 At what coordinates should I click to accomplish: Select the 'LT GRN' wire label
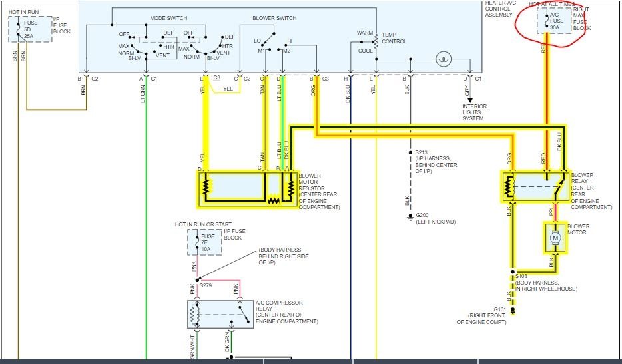[x=143, y=94]
